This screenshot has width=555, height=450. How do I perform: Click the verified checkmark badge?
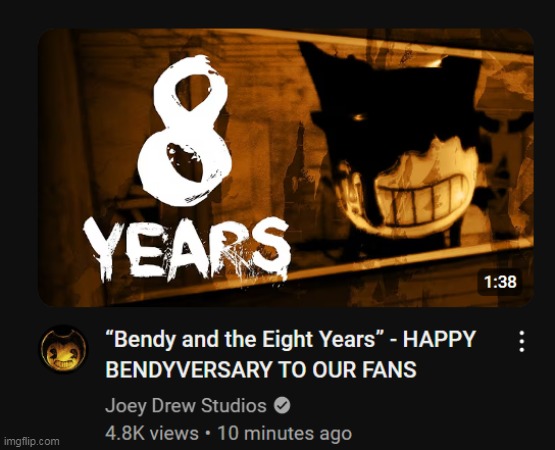point(282,406)
